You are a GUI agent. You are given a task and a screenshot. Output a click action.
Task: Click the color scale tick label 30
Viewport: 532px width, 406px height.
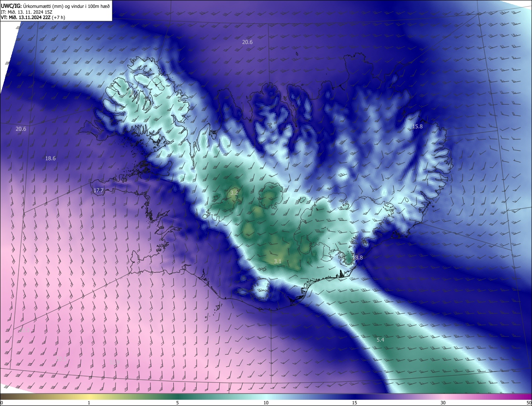443,403
